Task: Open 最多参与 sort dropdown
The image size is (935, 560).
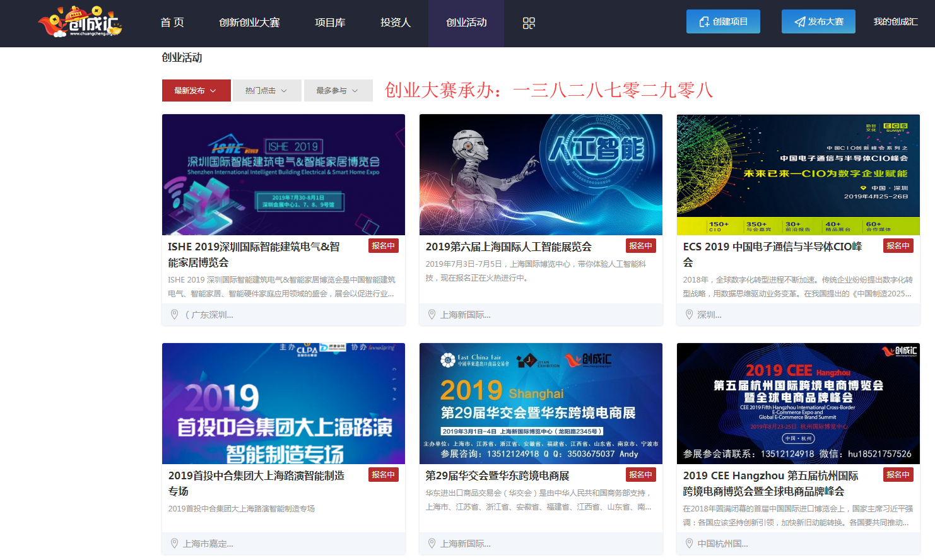Action: click(x=338, y=90)
